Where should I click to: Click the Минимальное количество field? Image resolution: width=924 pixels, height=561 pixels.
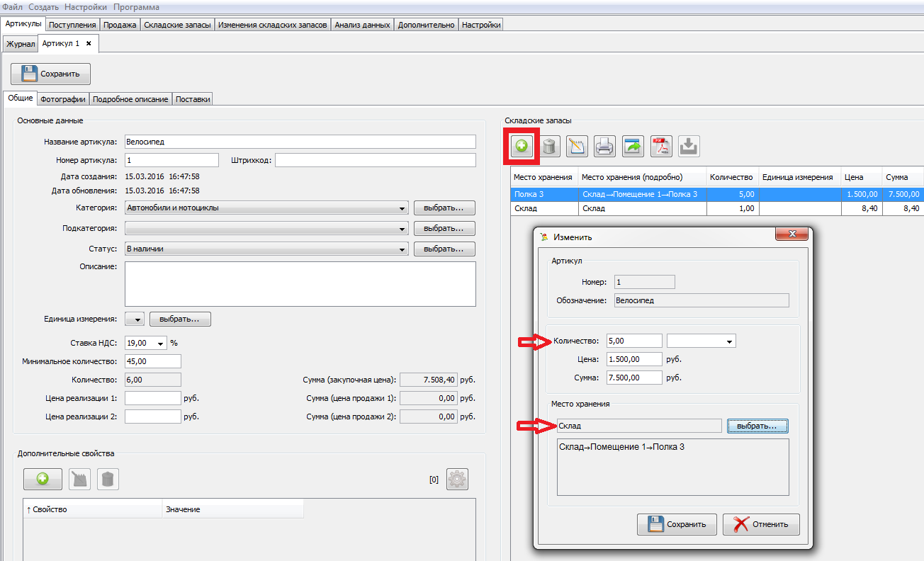[153, 361]
